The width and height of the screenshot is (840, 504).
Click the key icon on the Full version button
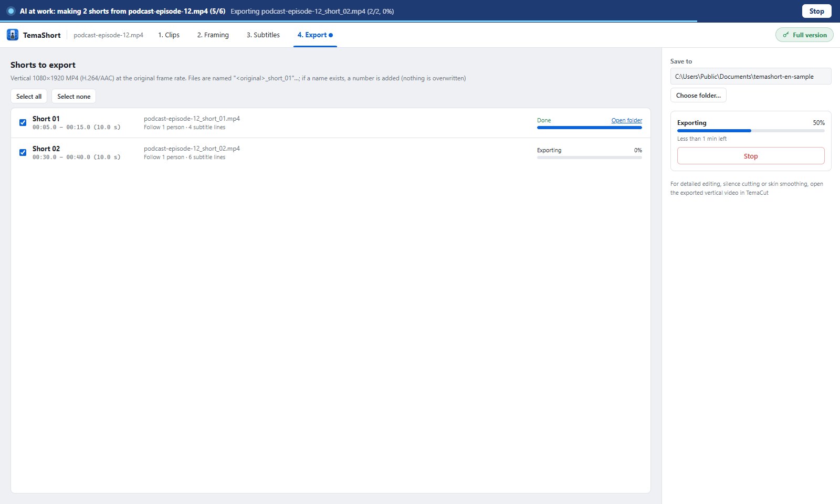pos(786,35)
